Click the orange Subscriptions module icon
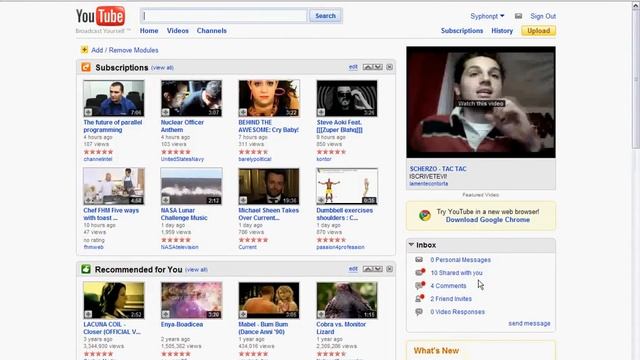The image size is (640, 360). pyautogui.click(x=86, y=67)
